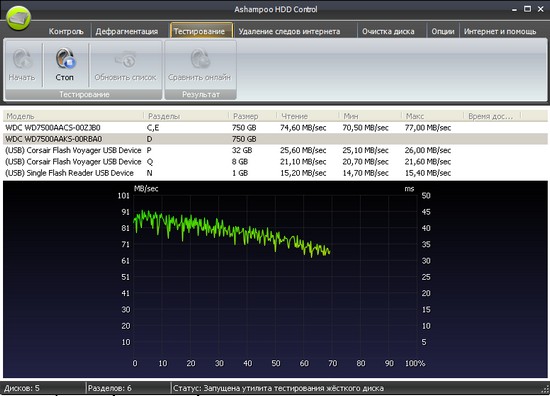Select the WDC WD7500AACS-00ZJB0 drive row
This screenshot has height=396, width=550.
point(275,128)
